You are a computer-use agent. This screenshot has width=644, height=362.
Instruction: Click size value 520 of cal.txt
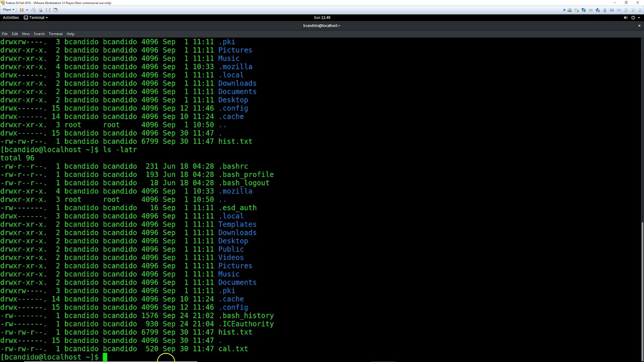click(x=152, y=348)
